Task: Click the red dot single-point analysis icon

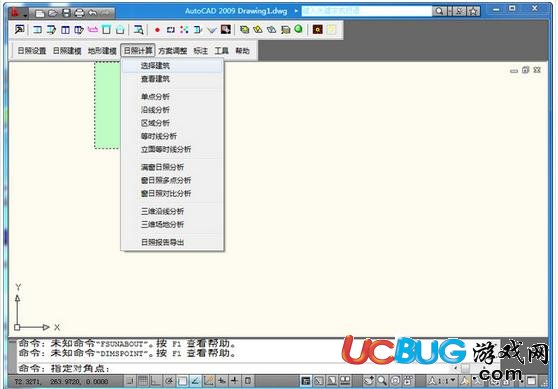Action: 157,30
